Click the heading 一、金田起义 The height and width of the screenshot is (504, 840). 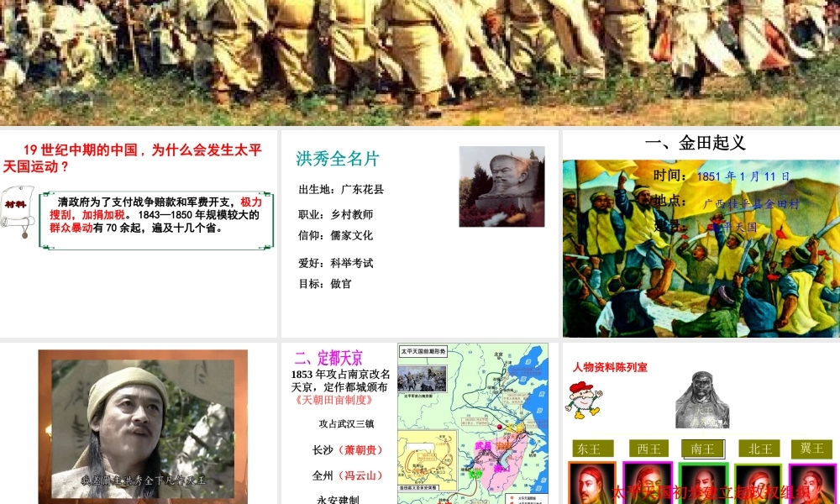pyautogui.click(x=696, y=143)
